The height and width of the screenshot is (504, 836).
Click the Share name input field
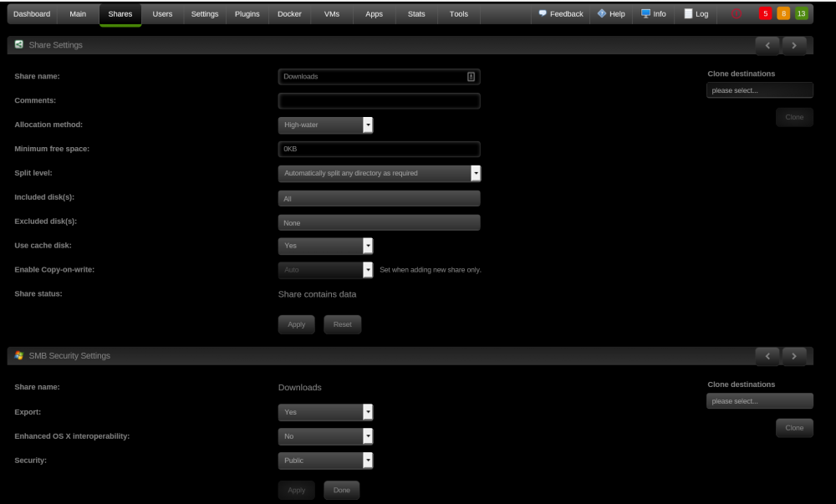tap(379, 77)
